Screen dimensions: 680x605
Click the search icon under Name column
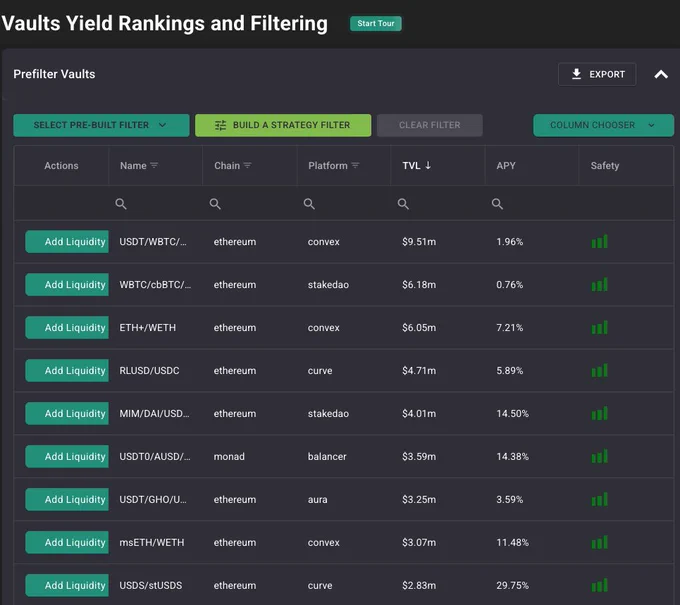(x=121, y=204)
